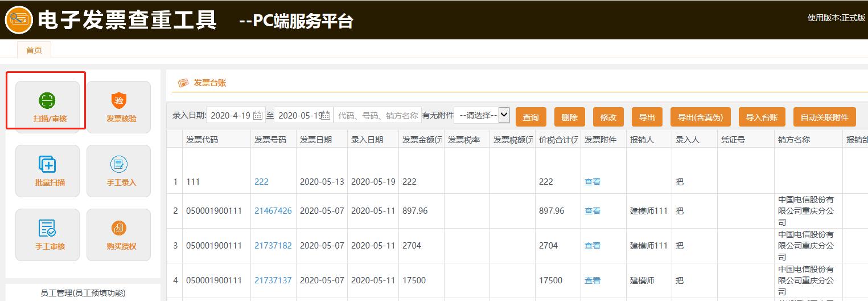Click the 发票代码 column header
The image size is (868, 301).
tap(216, 139)
